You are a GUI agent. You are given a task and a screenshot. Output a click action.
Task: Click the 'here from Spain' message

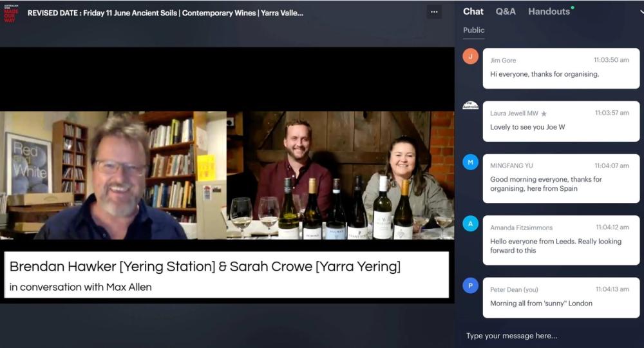(x=546, y=184)
